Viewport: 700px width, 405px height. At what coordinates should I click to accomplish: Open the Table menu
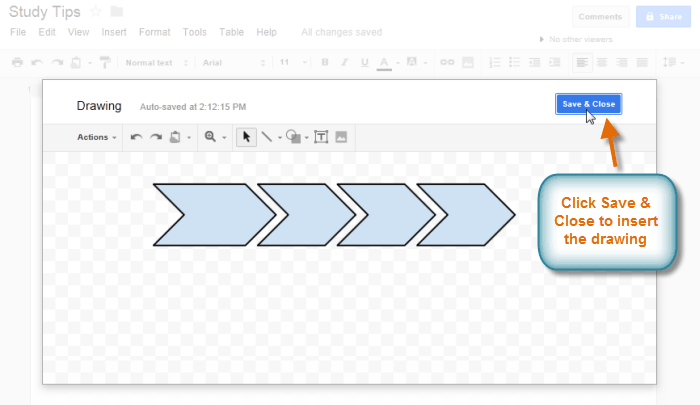pos(231,32)
